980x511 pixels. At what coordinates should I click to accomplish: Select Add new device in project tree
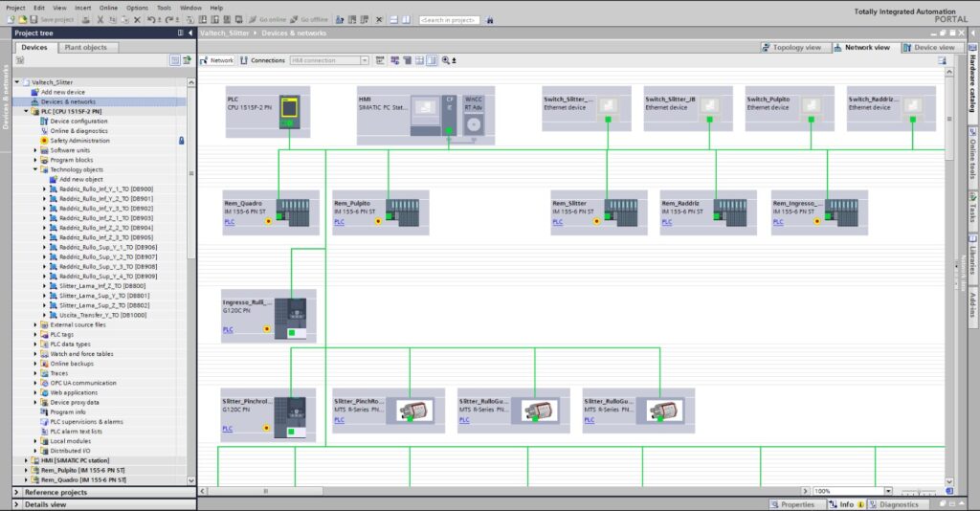pyautogui.click(x=57, y=92)
